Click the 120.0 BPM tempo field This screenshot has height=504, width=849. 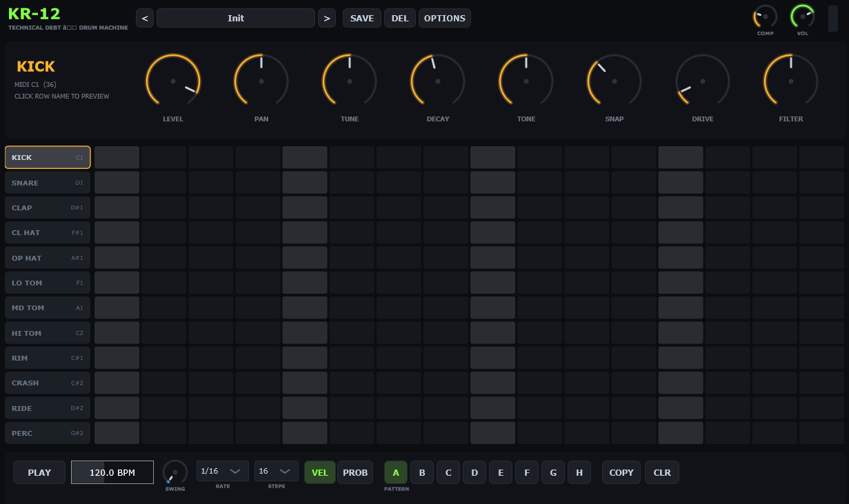click(x=112, y=472)
